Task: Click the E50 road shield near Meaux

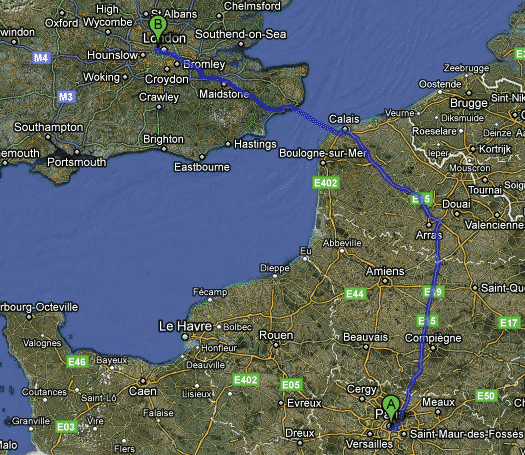Action: (486, 396)
